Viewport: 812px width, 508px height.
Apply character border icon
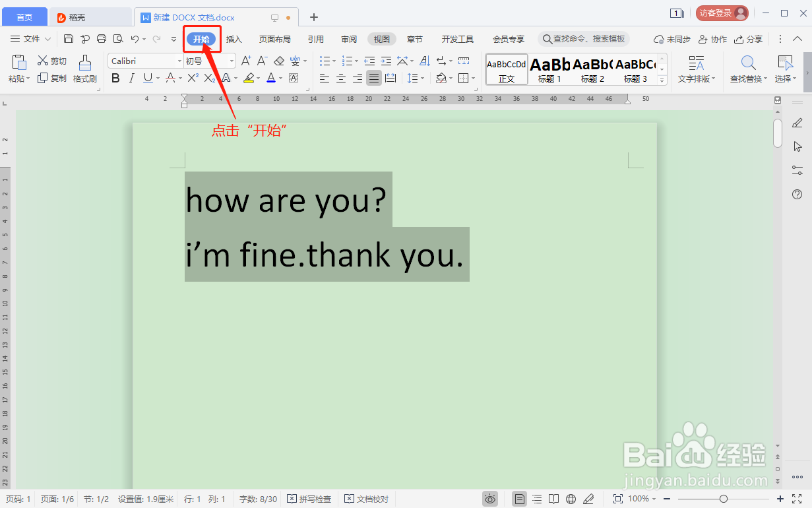(294, 79)
